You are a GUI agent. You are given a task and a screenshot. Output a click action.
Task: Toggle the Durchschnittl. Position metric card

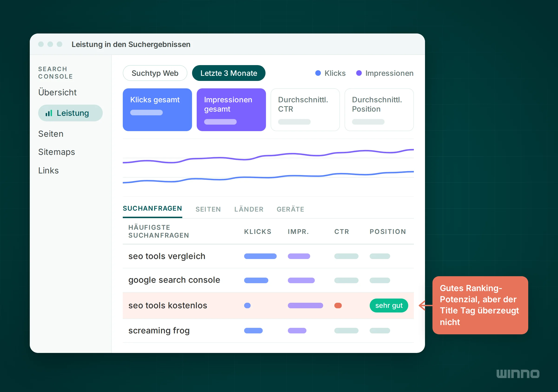(x=379, y=110)
